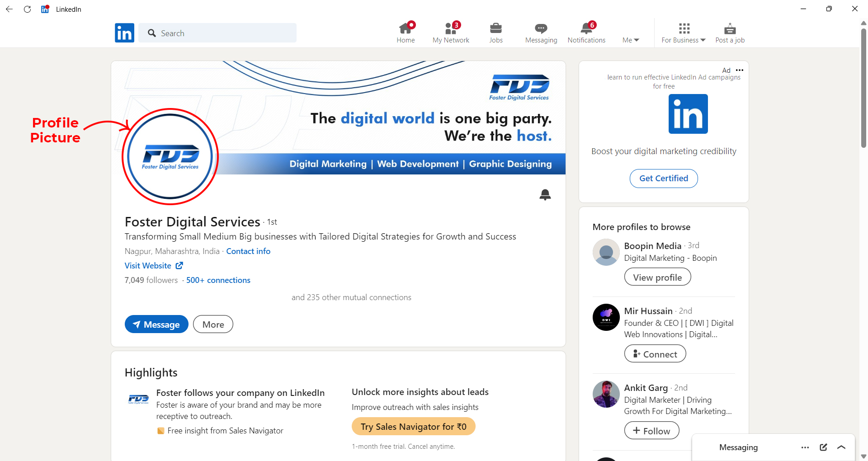Click the LinkedIn logo in the ad
Screen dimensions: 868x461
pos(688,114)
